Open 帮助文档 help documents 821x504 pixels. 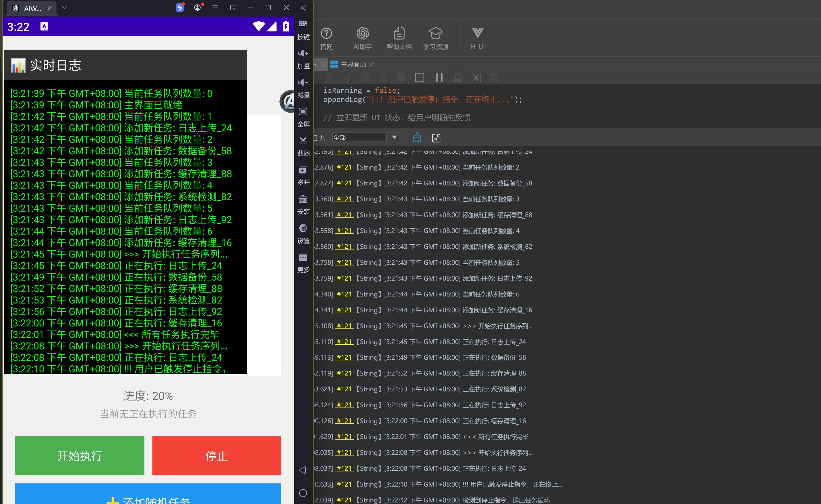[x=399, y=38]
